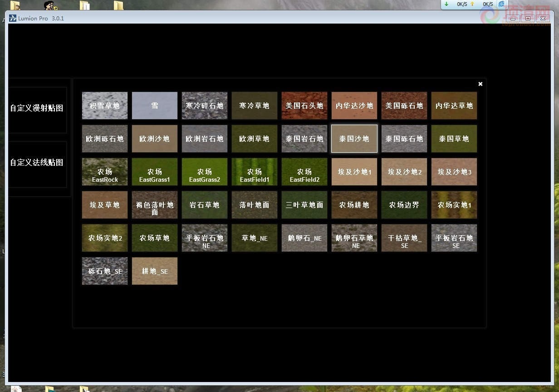559x392 pixels.
Task: Select the 埃及草地 texture
Action: point(105,205)
